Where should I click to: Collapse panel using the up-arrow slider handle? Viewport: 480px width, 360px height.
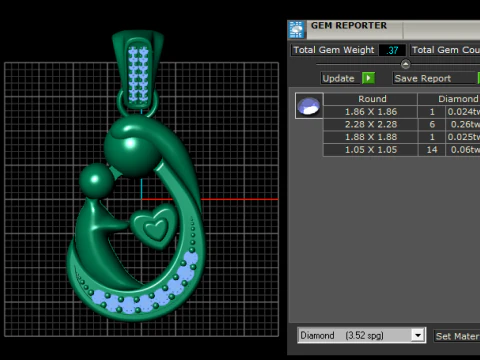click(x=405, y=64)
